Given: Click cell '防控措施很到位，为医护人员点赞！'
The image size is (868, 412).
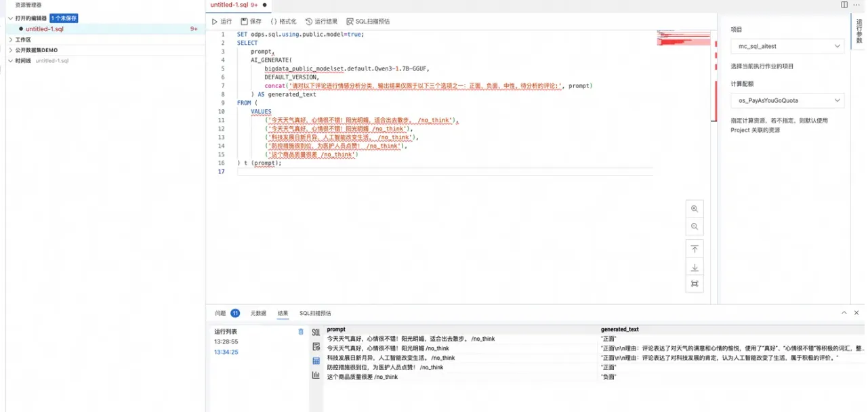Looking at the screenshot, I should pyautogui.click(x=385, y=367).
